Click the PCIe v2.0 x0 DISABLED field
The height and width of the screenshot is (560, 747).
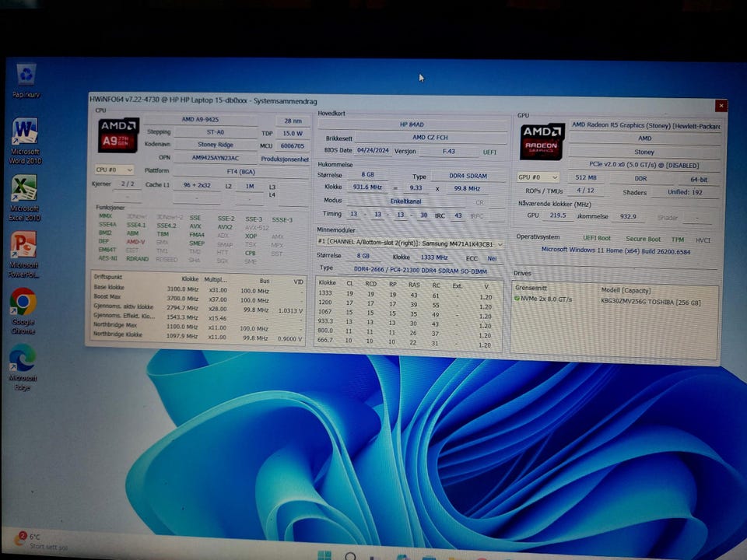[644, 165]
